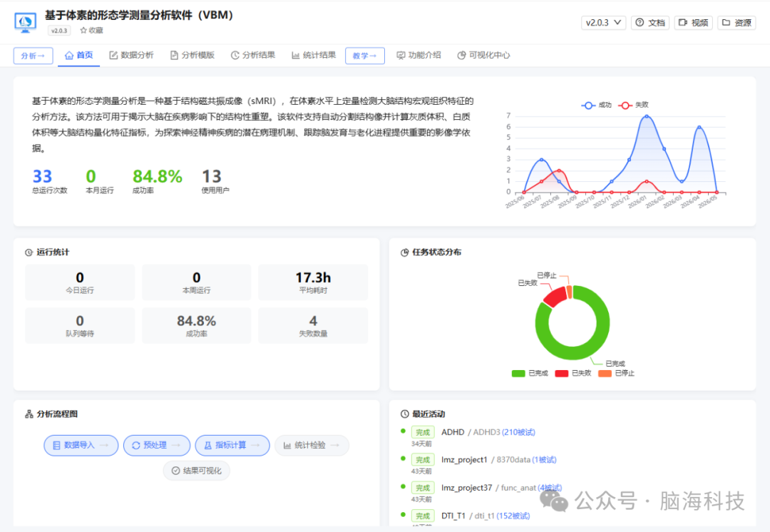The height and width of the screenshot is (532, 770).
Task: Click the 2026/01 success peak data point
Action: coord(647,116)
